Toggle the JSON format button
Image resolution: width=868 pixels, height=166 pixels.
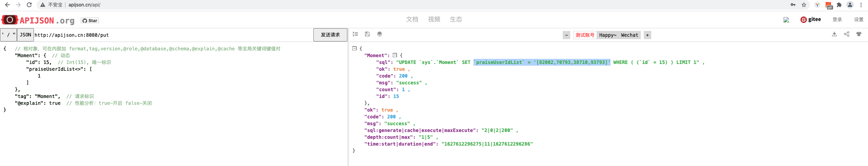coord(25,35)
